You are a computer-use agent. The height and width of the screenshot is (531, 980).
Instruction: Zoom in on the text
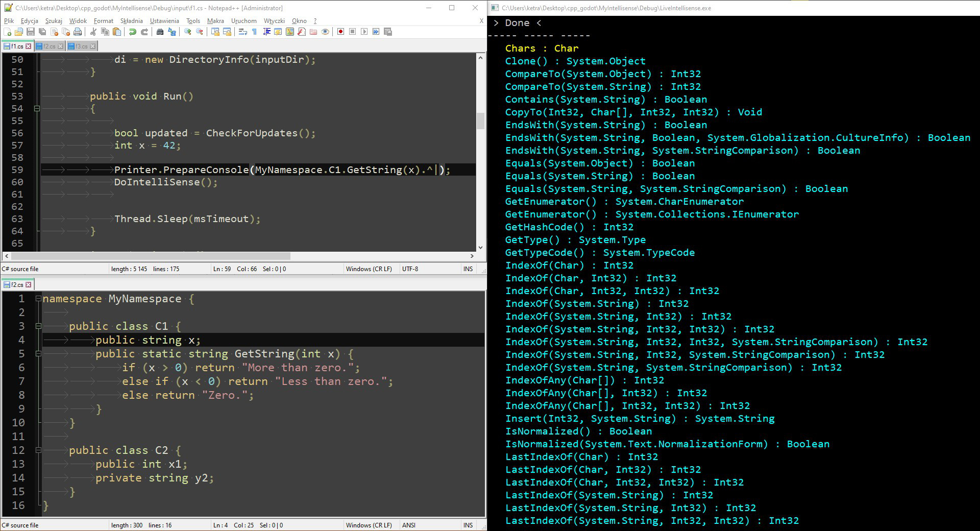pyautogui.click(x=187, y=32)
